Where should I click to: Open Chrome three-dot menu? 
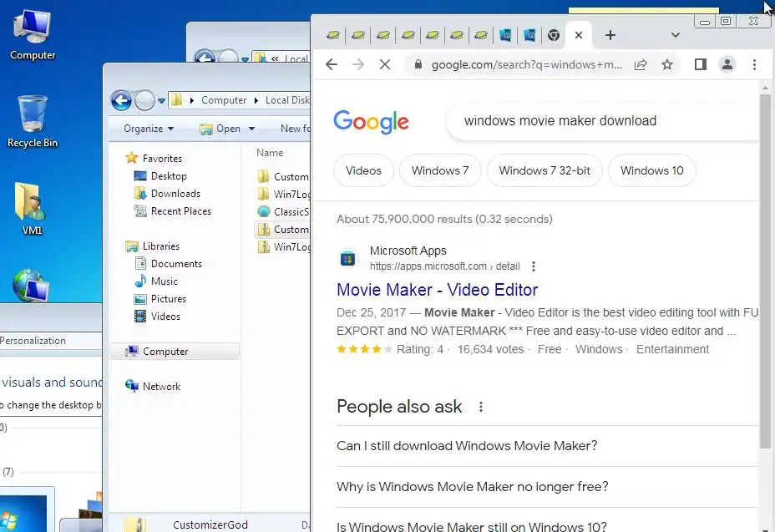pyautogui.click(x=754, y=64)
